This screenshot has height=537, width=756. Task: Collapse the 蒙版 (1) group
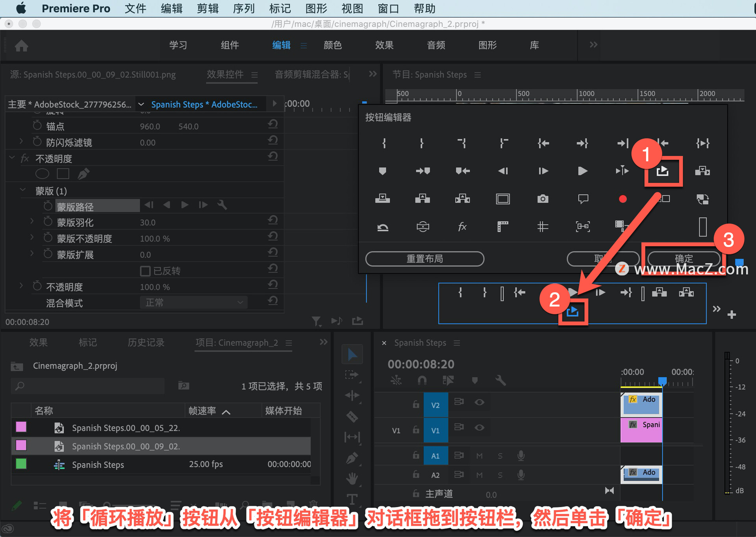click(23, 190)
